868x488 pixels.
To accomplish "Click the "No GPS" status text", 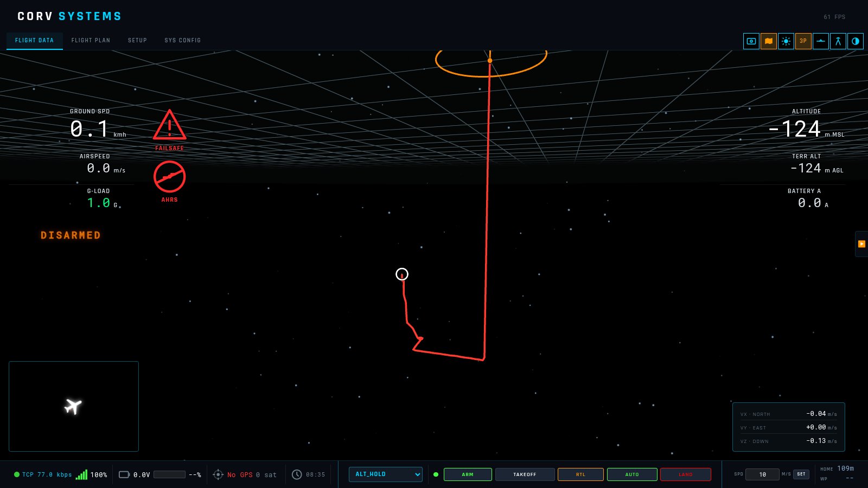I will [x=240, y=475].
